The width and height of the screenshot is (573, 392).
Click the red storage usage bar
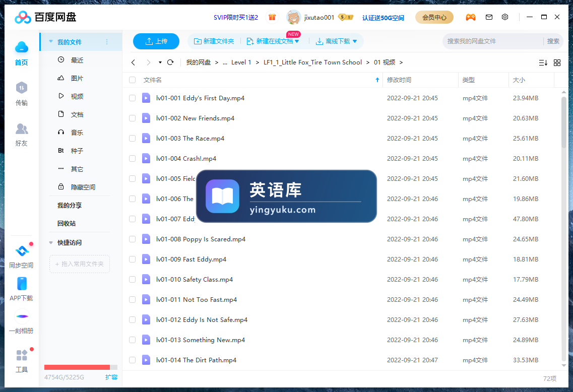click(77, 367)
